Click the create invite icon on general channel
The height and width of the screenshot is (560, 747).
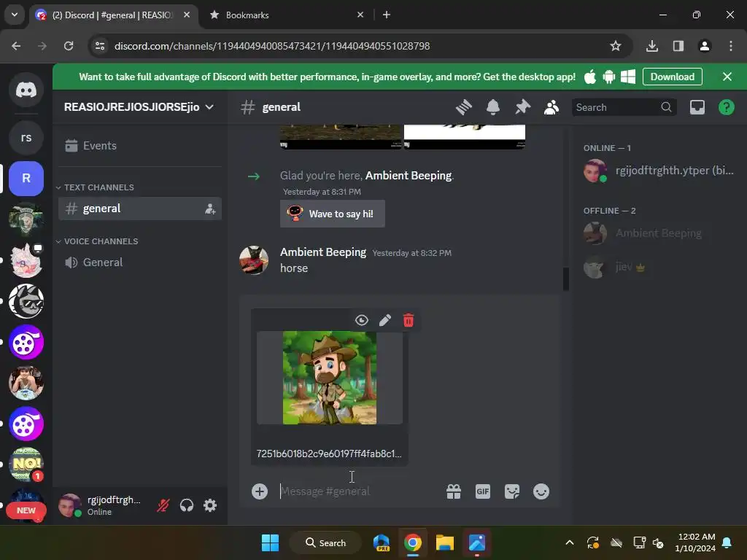pos(210,209)
